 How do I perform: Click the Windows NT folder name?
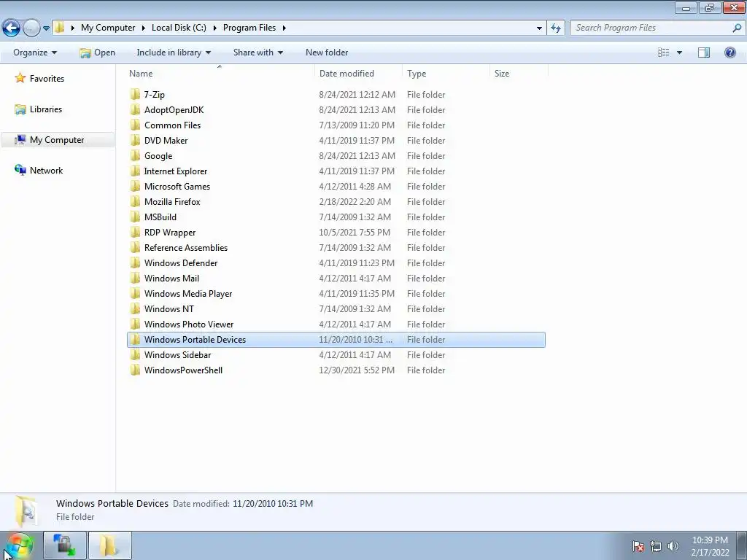tap(169, 309)
